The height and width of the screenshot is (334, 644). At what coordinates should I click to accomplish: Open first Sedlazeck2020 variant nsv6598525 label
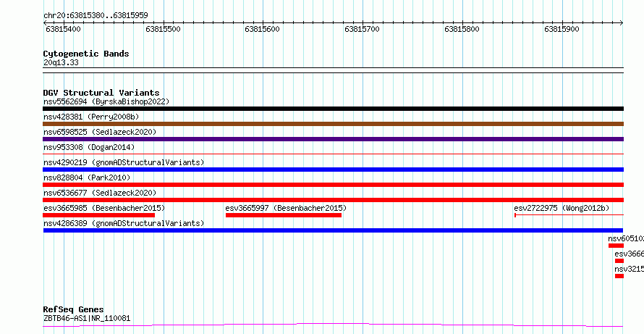100,132
